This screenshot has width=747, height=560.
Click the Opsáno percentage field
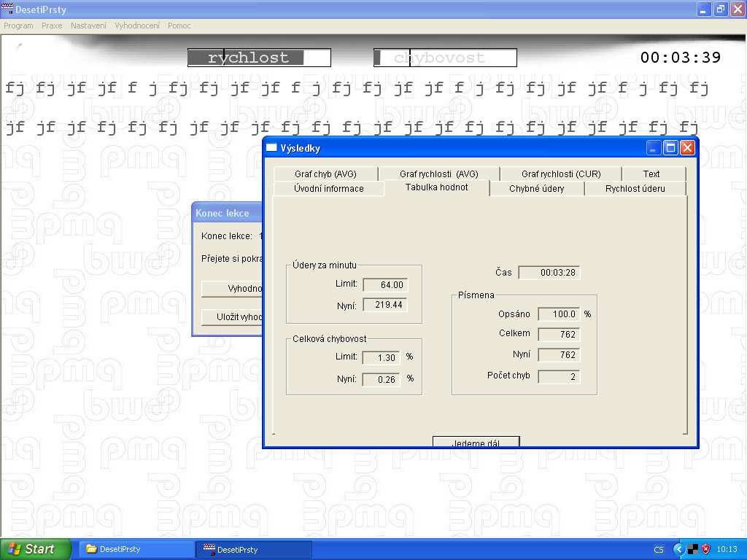(559, 314)
